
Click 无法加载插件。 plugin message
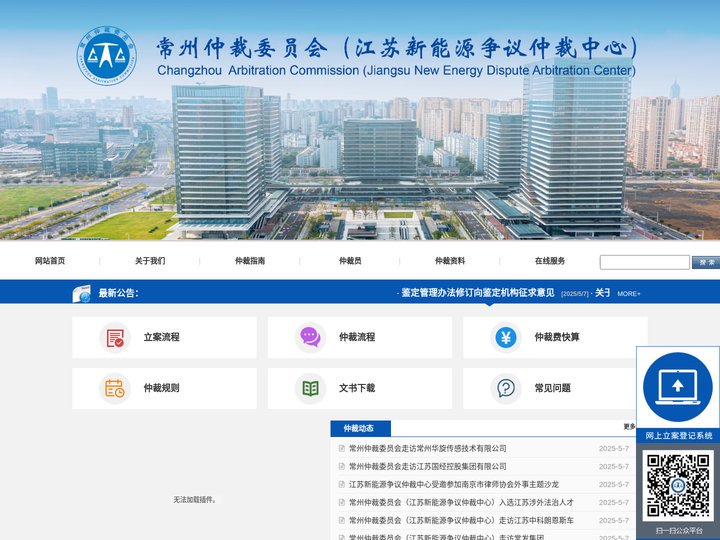[195, 500]
